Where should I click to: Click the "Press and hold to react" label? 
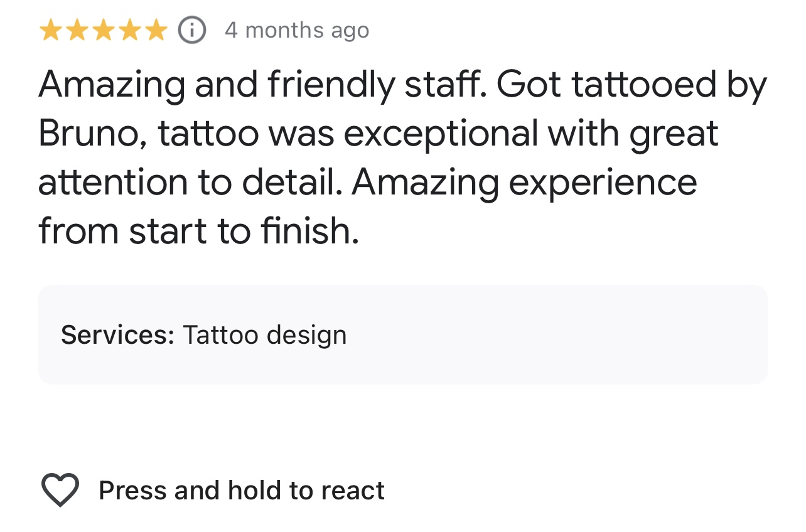[x=242, y=491]
